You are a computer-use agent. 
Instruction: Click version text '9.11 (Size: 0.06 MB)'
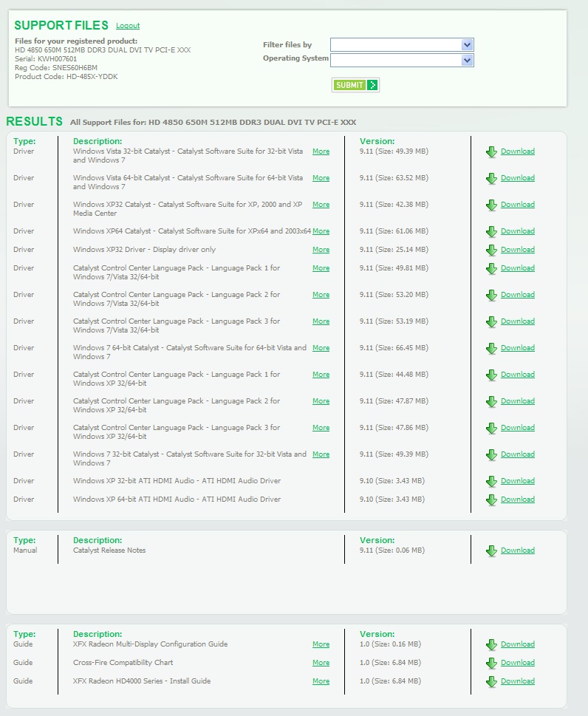click(392, 550)
